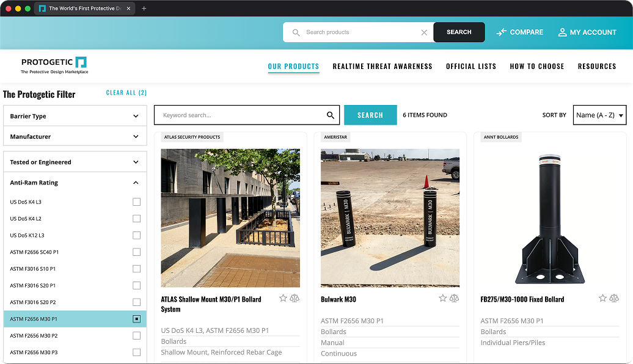This screenshot has width=633, height=364.
Task: Open the Official Lists menu
Action: [x=470, y=67]
